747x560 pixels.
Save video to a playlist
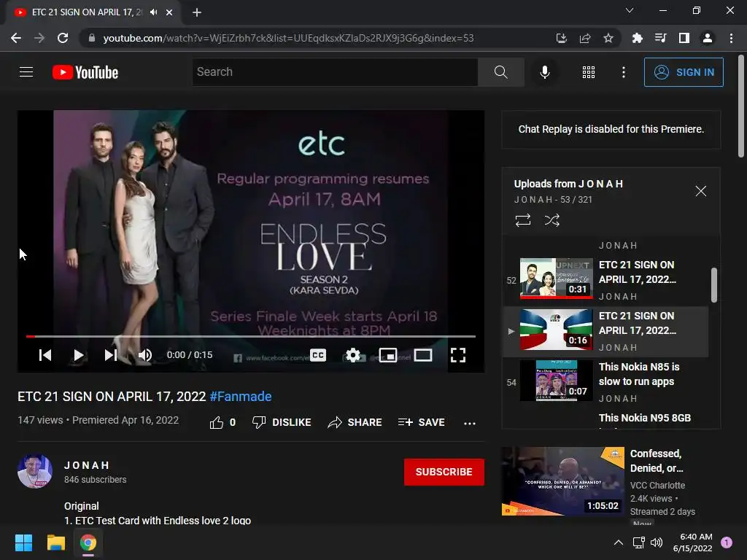point(421,422)
